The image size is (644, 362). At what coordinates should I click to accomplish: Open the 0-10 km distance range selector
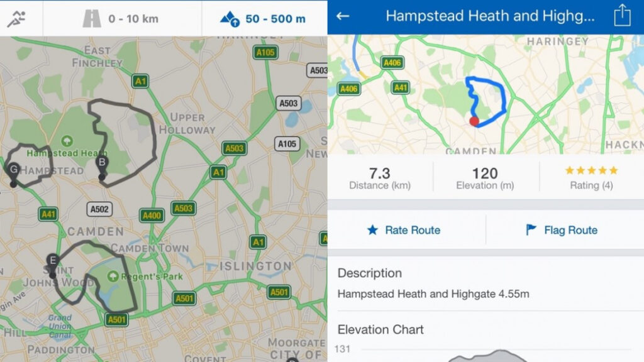click(132, 18)
